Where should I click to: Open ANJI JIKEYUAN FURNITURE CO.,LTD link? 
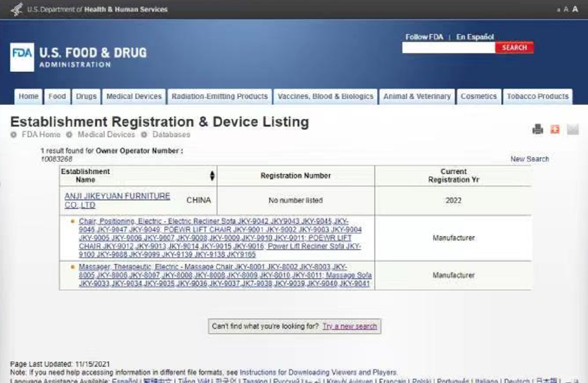(x=117, y=201)
